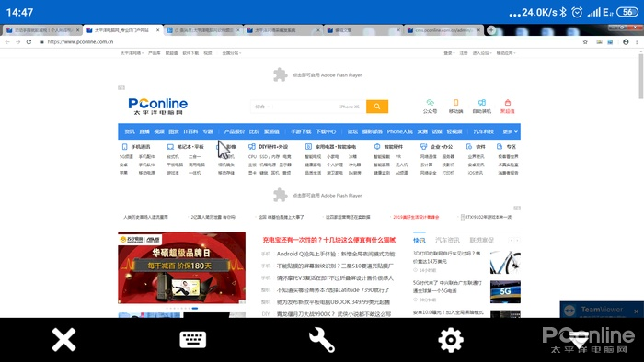Reload the page in Chrome
The image size is (644, 362).
(29, 42)
